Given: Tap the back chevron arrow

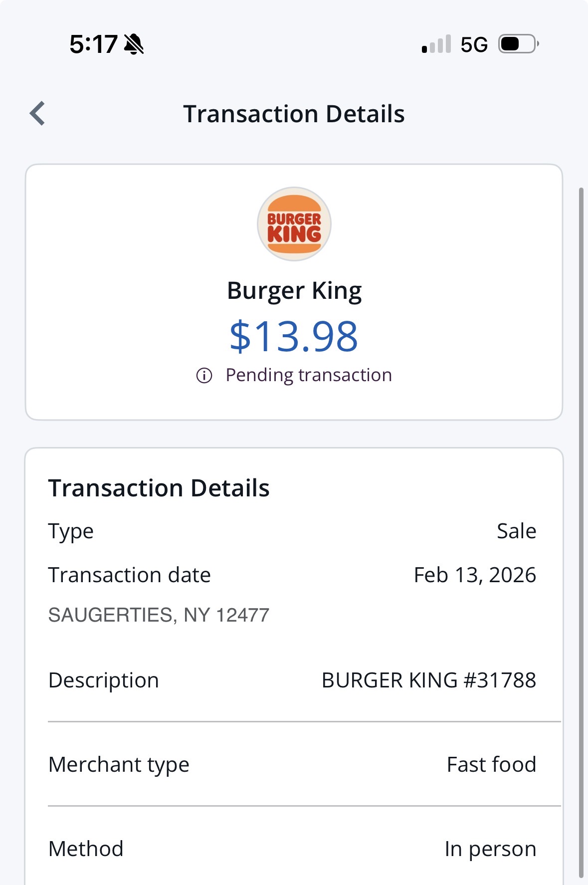Looking at the screenshot, I should (37, 114).
